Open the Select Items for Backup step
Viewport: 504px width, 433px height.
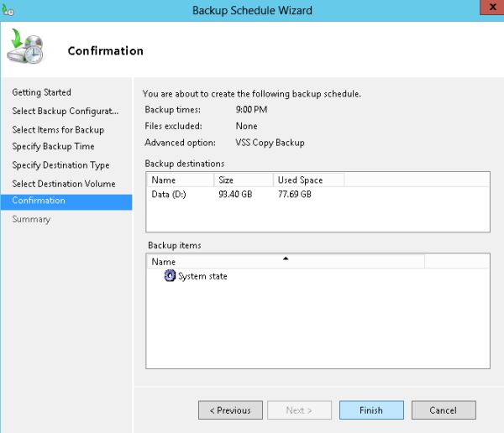pyautogui.click(x=58, y=129)
